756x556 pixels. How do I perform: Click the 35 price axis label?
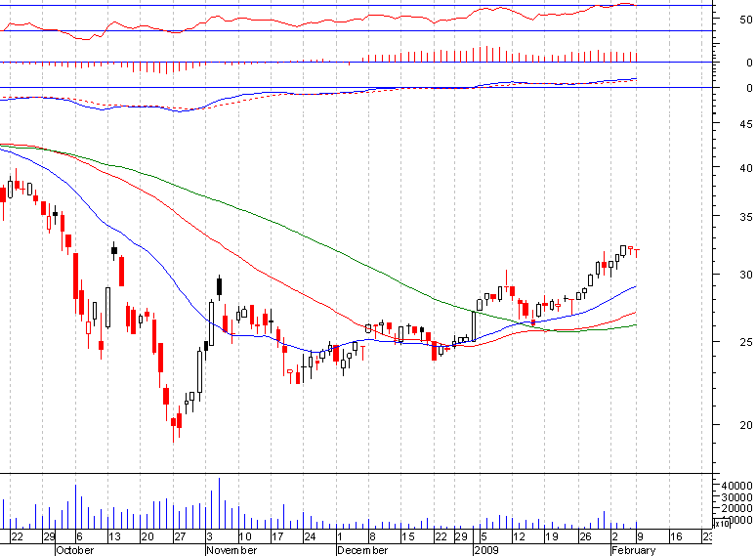pos(746,217)
